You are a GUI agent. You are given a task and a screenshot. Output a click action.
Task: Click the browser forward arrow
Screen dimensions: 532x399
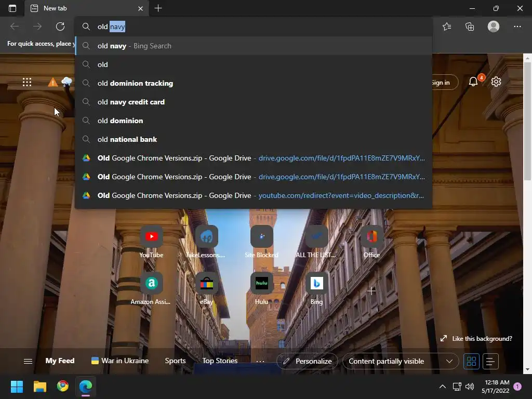pos(37,26)
